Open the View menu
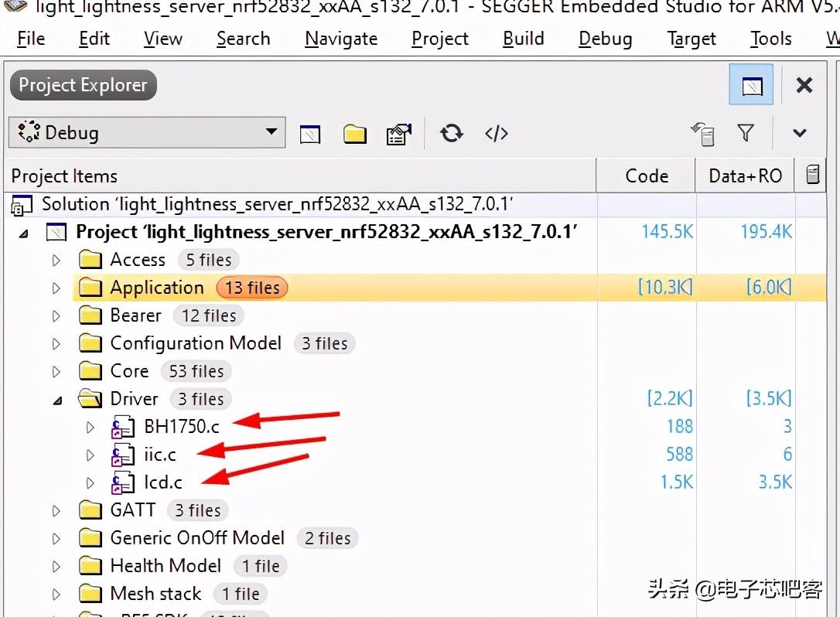The height and width of the screenshot is (617, 840). coord(163,39)
